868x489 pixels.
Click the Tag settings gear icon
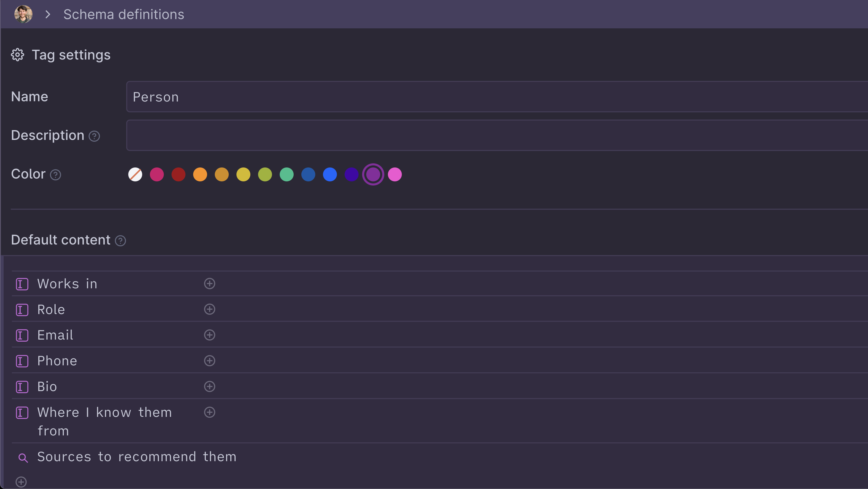[x=18, y=55]
